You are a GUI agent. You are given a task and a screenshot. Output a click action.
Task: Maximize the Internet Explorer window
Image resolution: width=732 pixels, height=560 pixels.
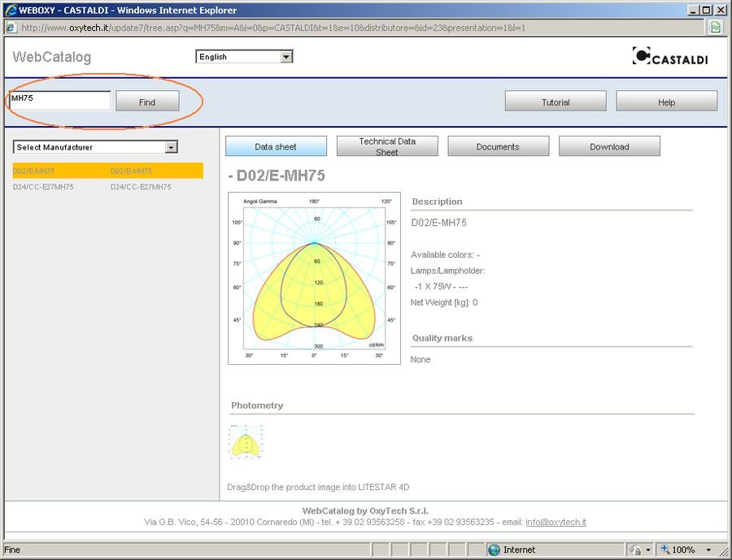706,11
